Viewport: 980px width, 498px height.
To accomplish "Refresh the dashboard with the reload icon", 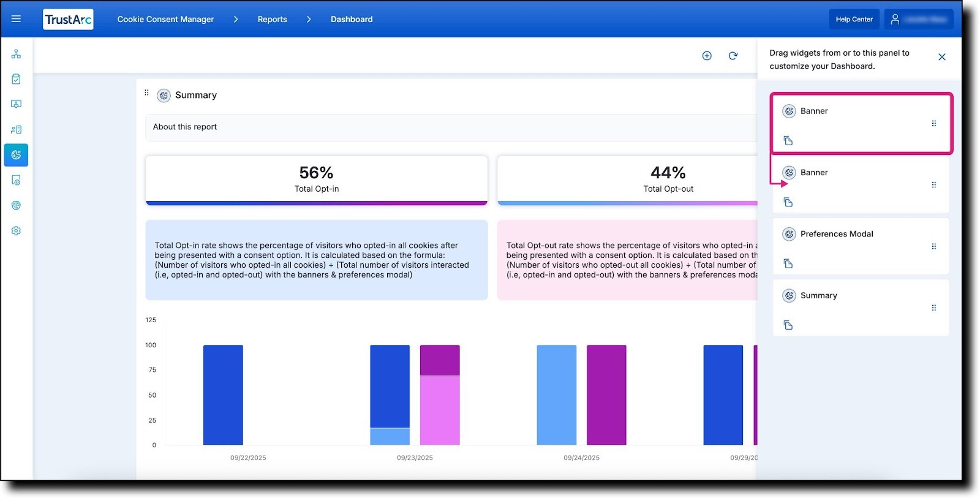I will point(733,56).
